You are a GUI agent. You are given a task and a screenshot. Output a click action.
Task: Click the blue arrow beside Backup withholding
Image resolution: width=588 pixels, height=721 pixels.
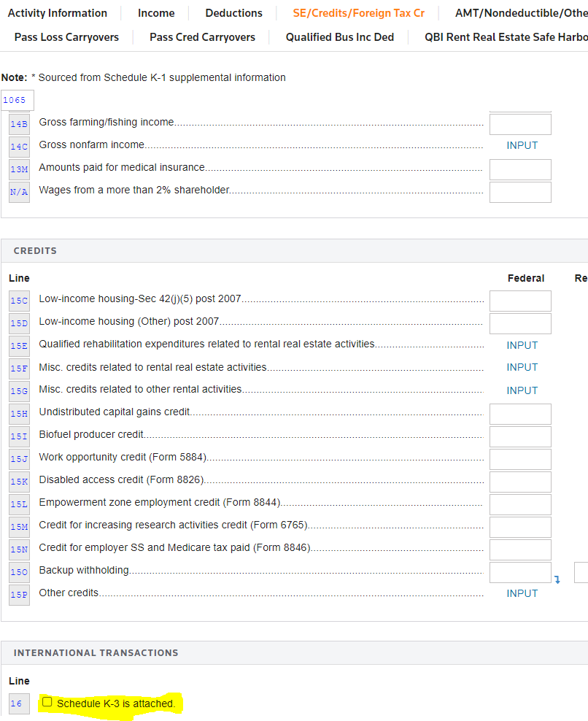pyautogui.click(x=557, y=580)
